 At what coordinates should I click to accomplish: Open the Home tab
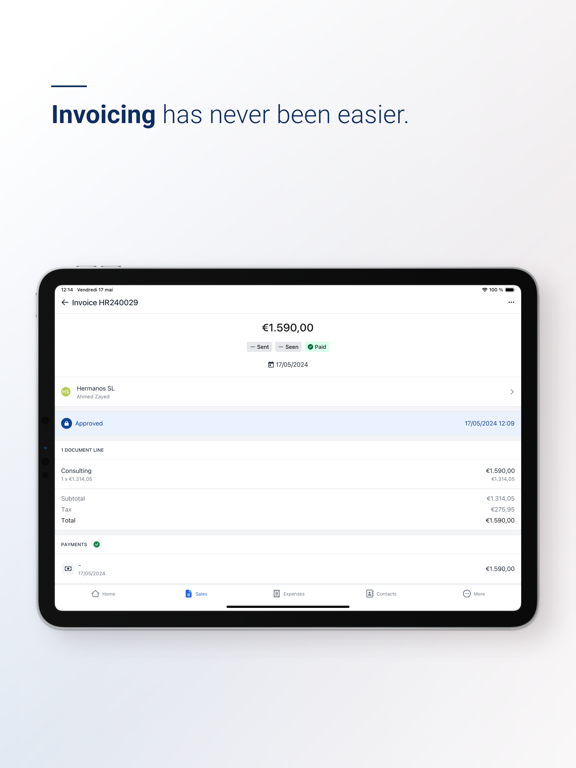103,594
